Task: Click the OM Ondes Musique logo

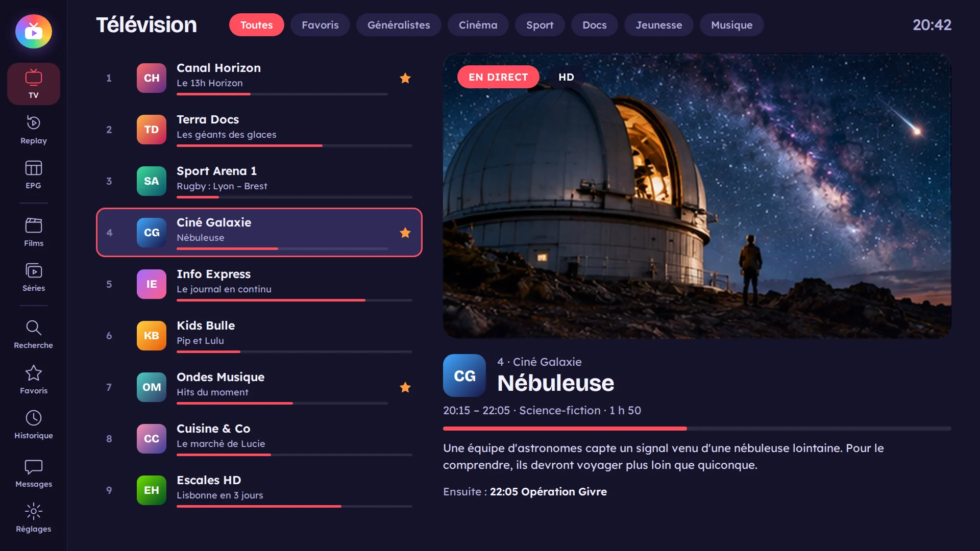Action: (152, 387)
